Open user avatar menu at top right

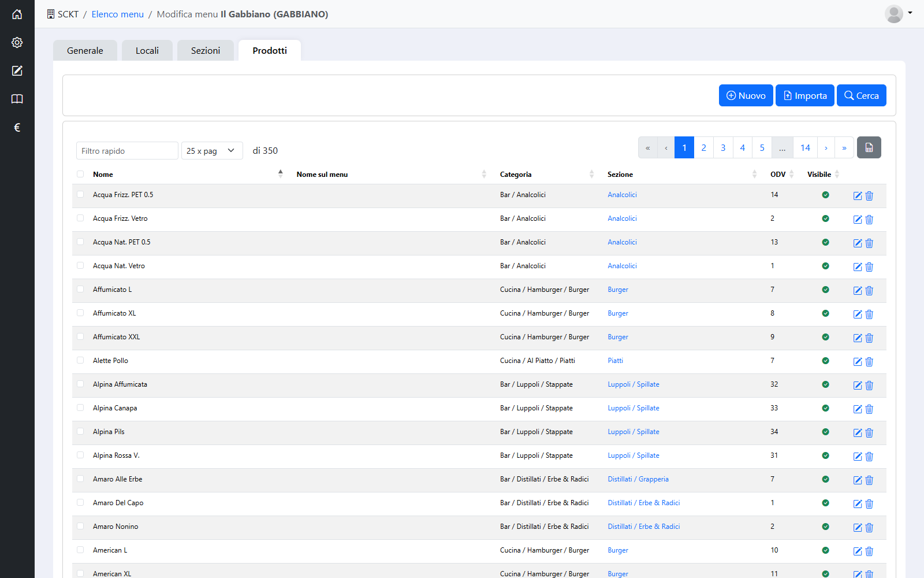coord(898,14)
